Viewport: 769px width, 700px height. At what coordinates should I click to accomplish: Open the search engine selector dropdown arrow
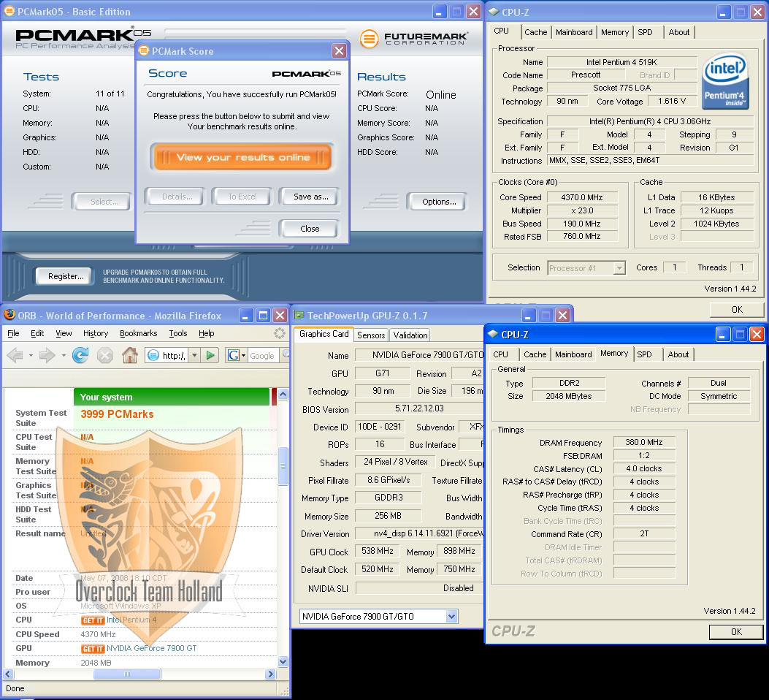pyautogui.click(x=244, y=355)
